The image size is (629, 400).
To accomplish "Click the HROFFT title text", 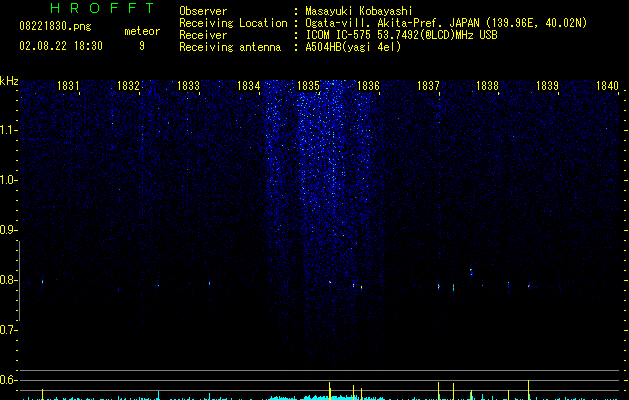I will point(102,8).
